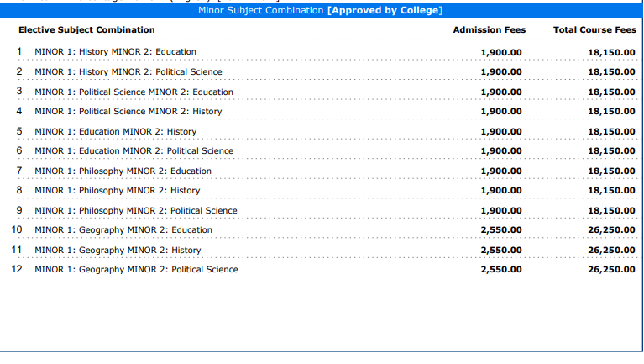The image size is (644, 364).
Task: Click the total course fee for row 5
Action: point(611,132)
